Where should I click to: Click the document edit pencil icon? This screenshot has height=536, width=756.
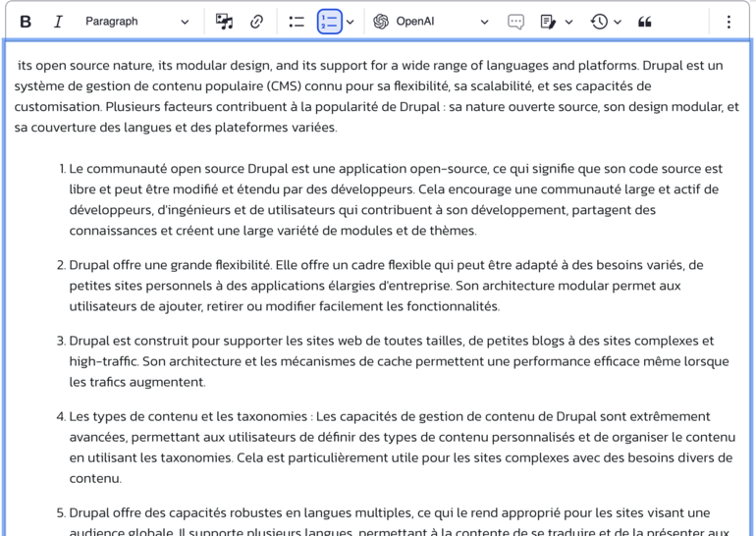[548, 22]
